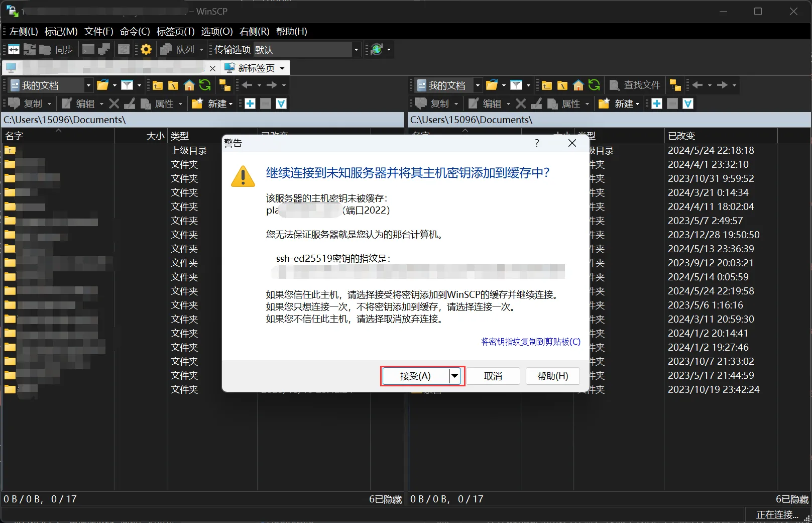812x523 pixels.
Task: Click left panel delete X icon
Action: 114,103
